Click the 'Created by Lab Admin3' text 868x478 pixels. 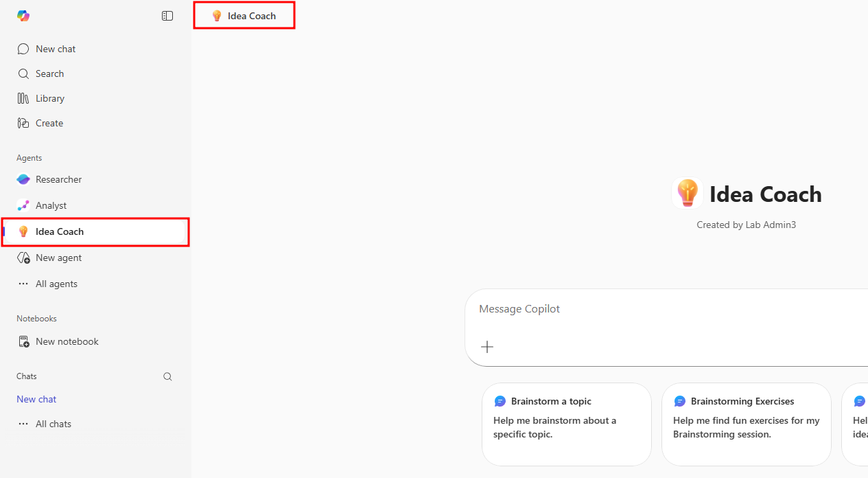click(x=747, y=225)
